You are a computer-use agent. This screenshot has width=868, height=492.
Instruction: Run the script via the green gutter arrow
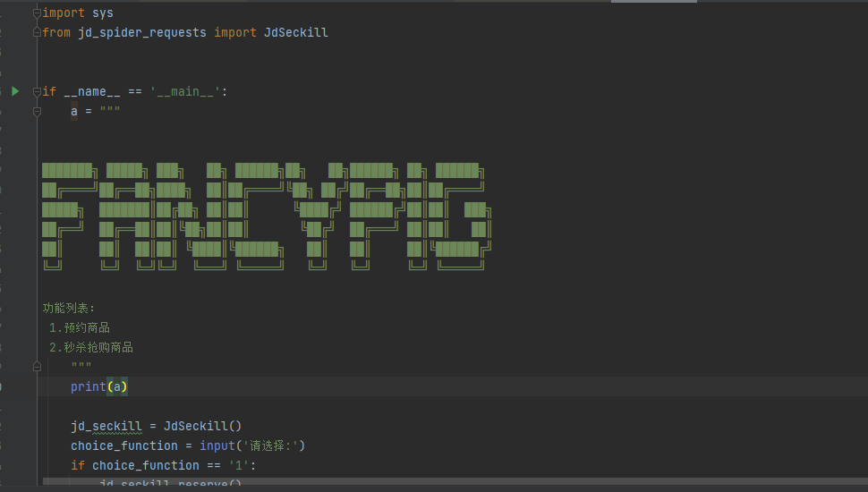click(x=15, y=91)
